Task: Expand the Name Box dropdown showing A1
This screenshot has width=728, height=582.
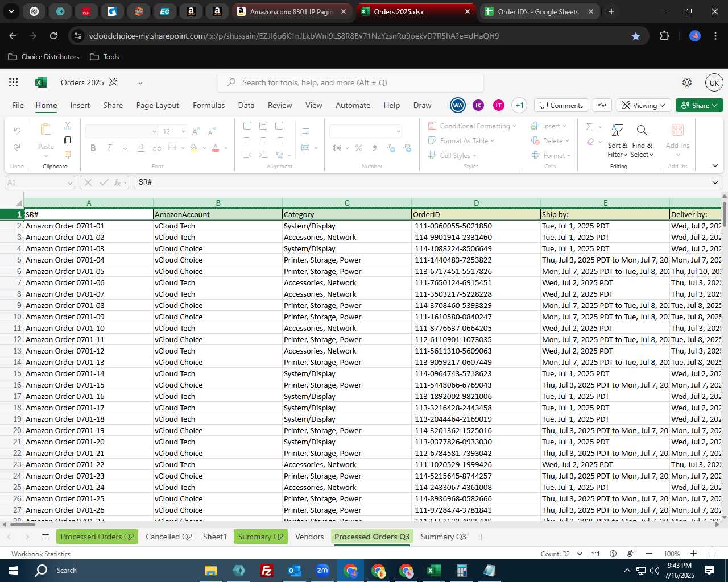Action: click(70, 182)
